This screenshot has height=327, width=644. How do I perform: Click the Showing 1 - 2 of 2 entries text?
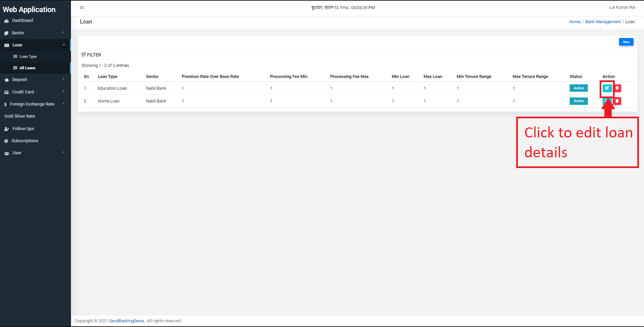[105, 66]
